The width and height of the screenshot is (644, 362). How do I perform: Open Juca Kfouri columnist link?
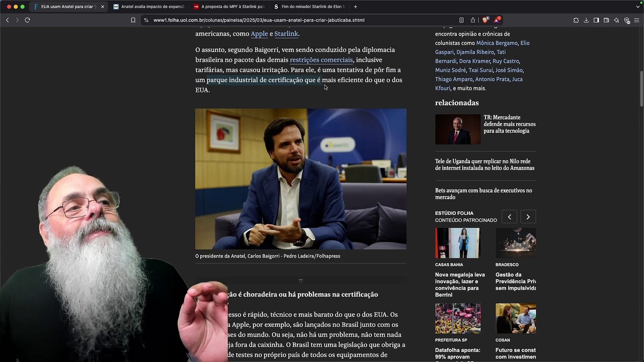click(x=479, y=84)
